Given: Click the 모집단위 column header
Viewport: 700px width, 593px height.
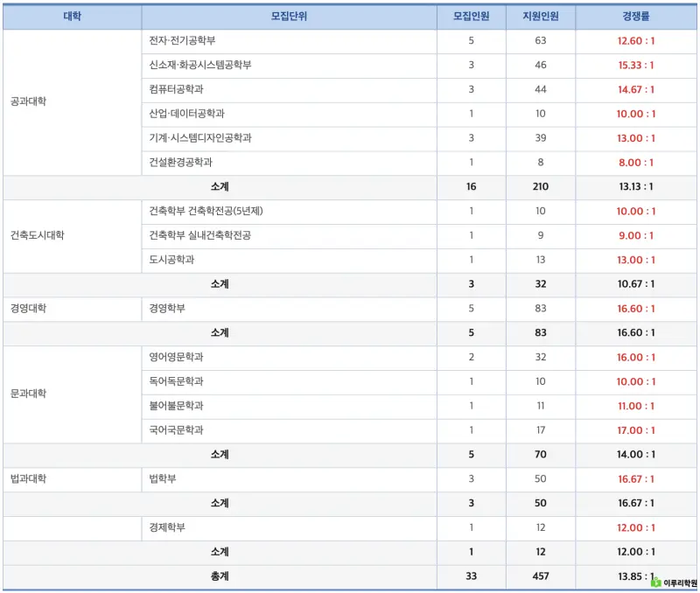Looking at the screenshot, I should pyautogui.click(x=289, y=17).
